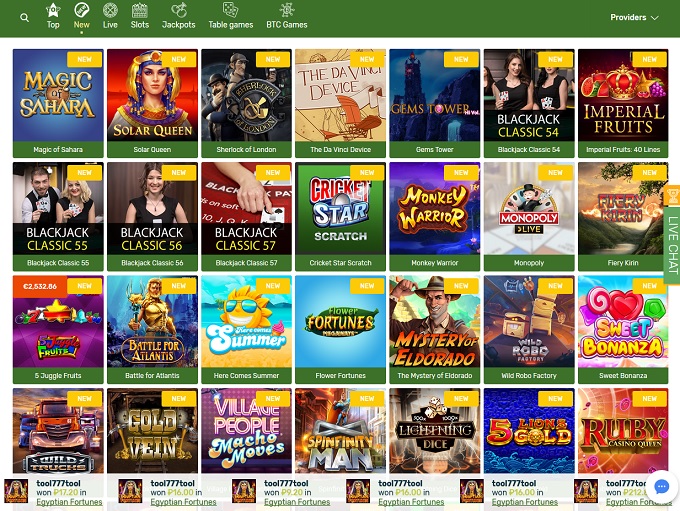The image size is (680, 511).
Task: Play the Sweet Bonanza game
Action: 622,322
